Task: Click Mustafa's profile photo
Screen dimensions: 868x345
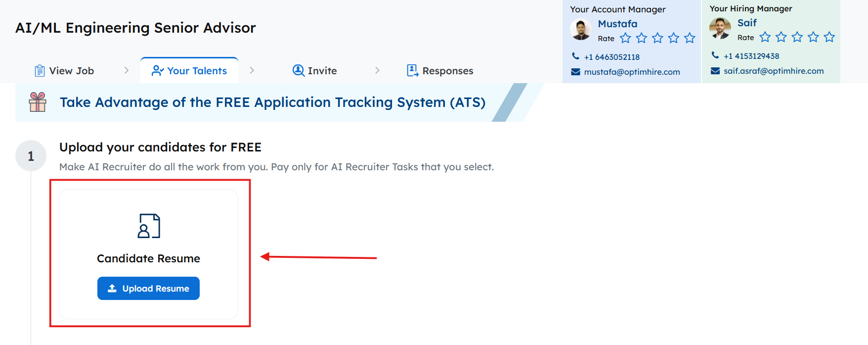Action: click(x=581, y=30)
